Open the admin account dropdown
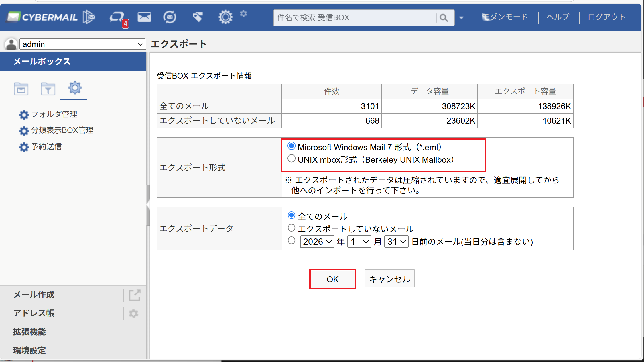 (x=83, y=44)
